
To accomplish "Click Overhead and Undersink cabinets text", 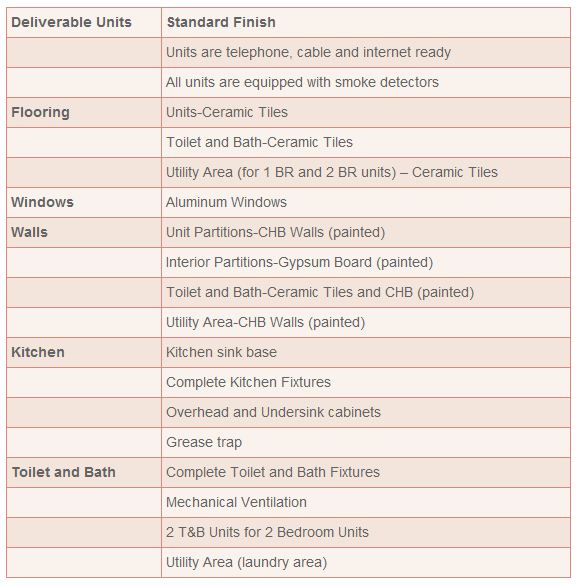I will [x=273, y=412].
